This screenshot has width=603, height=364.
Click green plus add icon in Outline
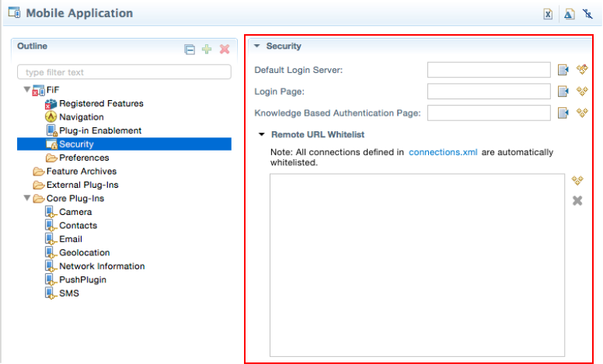coord(207,49)
